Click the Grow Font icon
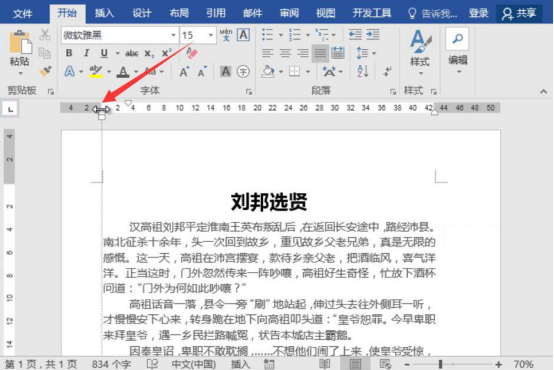 (184, 72)
